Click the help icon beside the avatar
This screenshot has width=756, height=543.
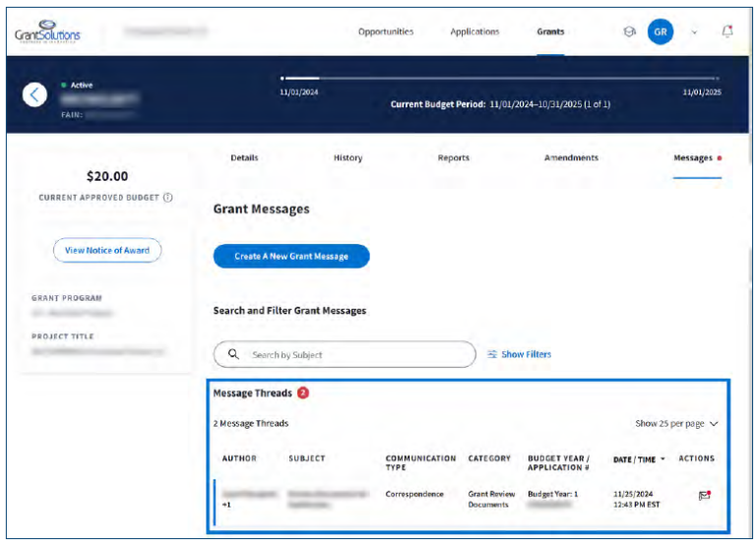coord(630,31)
